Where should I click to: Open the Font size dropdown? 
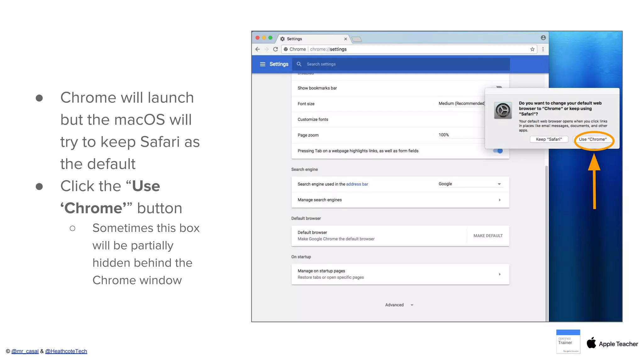click(x=462, y=104)
